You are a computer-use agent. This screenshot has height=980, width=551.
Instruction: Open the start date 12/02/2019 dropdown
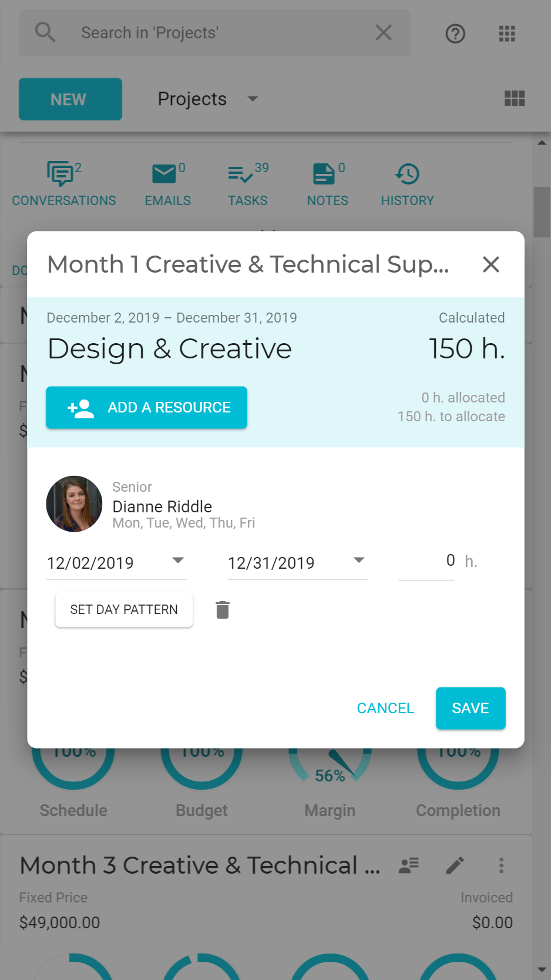click(x=178, y=561)
